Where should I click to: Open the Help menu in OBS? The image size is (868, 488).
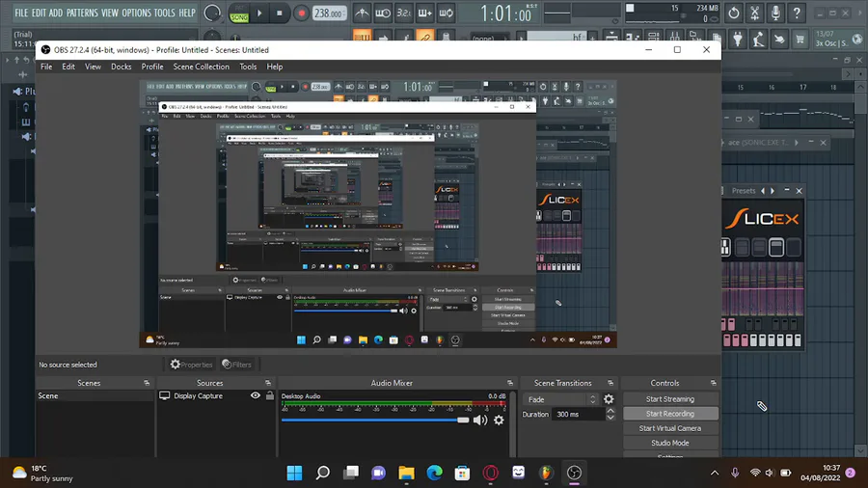pos(275,67)
